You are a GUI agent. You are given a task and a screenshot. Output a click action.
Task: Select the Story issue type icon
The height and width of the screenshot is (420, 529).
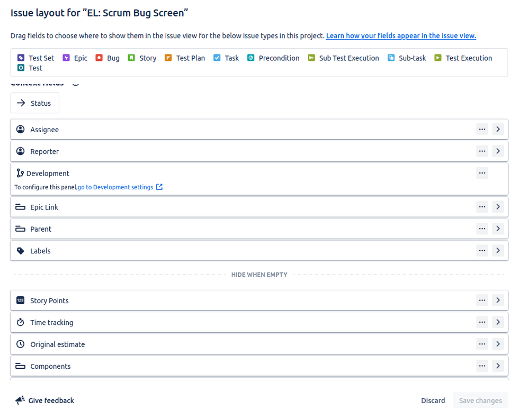pos(132,58)
